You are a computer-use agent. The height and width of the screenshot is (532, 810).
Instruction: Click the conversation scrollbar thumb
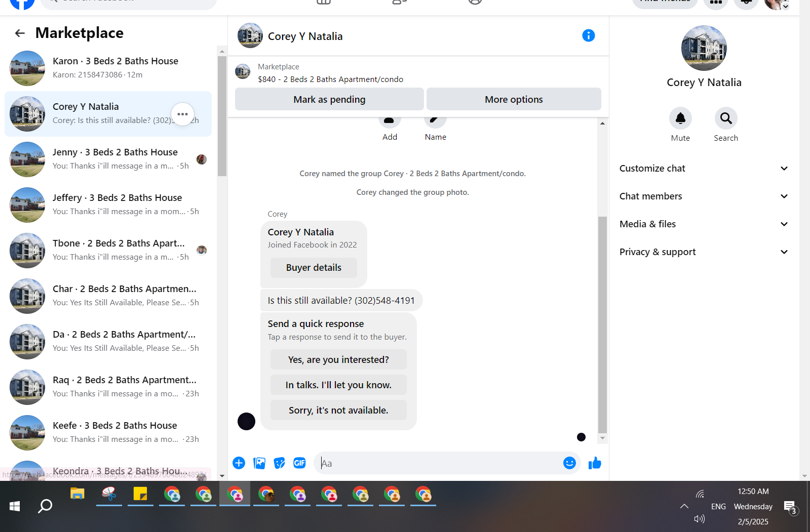(602, 325)
